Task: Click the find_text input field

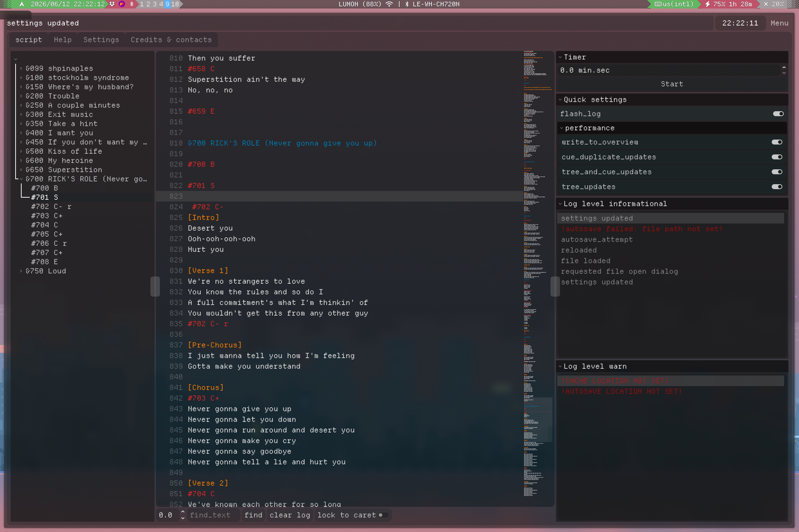Action: point(213,515)
